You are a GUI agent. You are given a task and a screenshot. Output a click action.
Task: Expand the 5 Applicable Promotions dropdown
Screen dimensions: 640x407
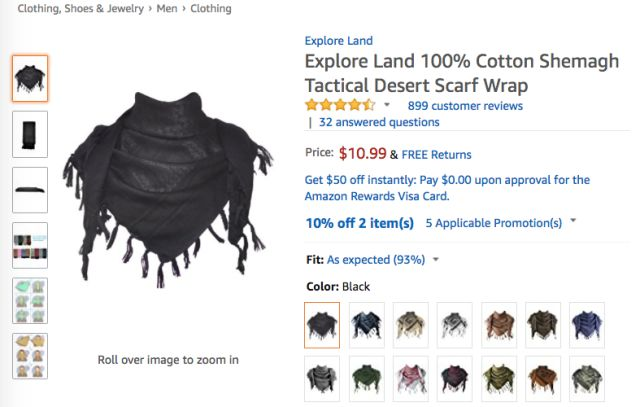click(573, 221)
